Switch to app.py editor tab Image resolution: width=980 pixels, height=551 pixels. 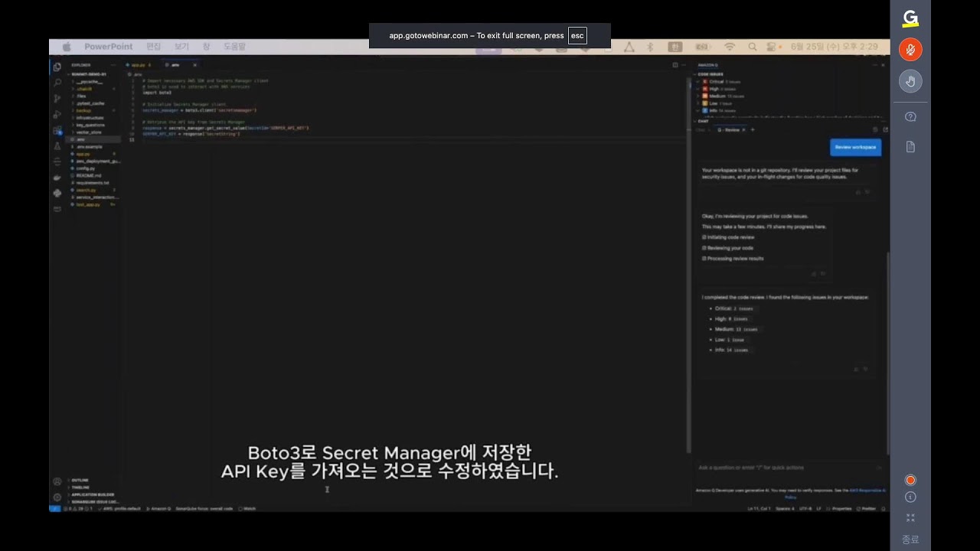138,65
